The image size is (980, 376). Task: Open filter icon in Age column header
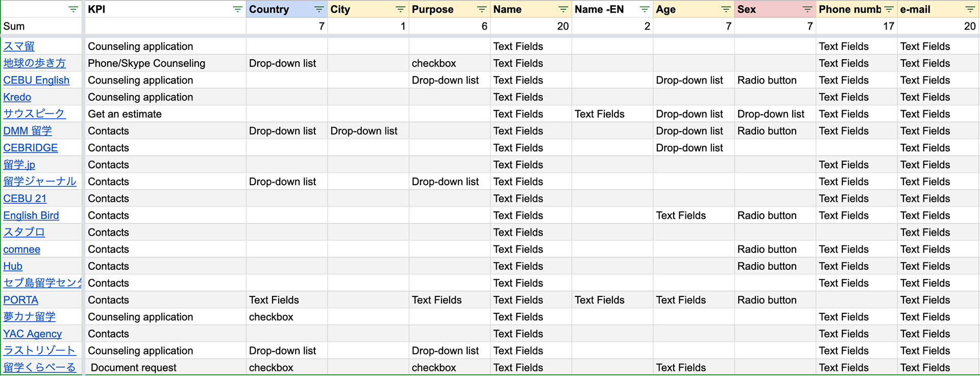click(726, 9)
